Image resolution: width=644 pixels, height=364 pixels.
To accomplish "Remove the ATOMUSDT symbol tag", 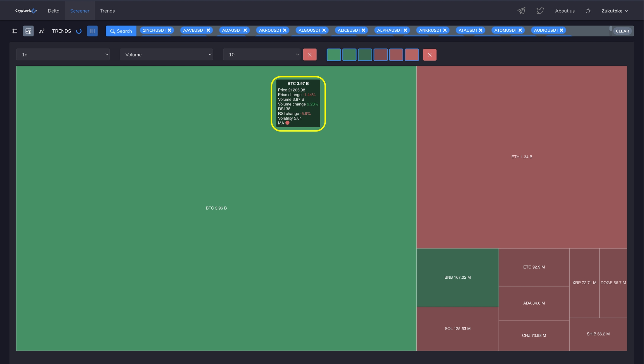I will [x=520, y=30].
